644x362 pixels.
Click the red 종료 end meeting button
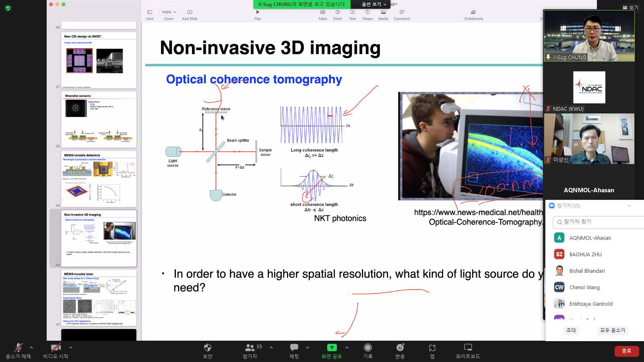pos(626,351)
